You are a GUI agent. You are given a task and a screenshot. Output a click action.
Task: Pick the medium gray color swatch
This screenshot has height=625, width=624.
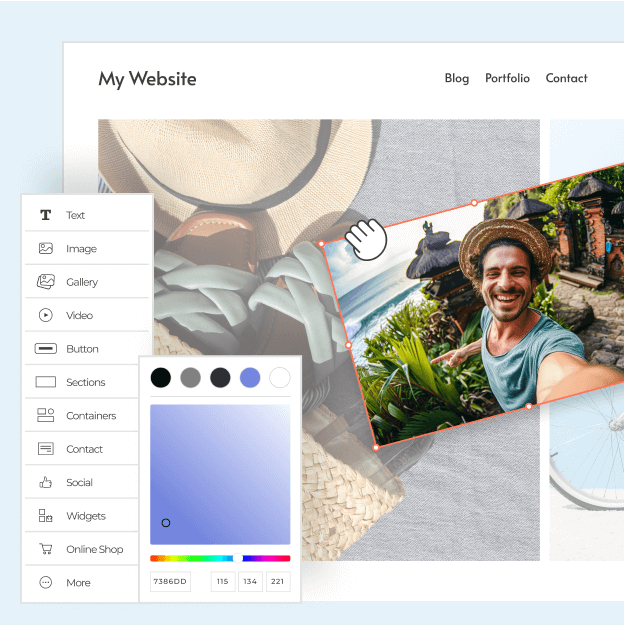click(x=190, y=377)
